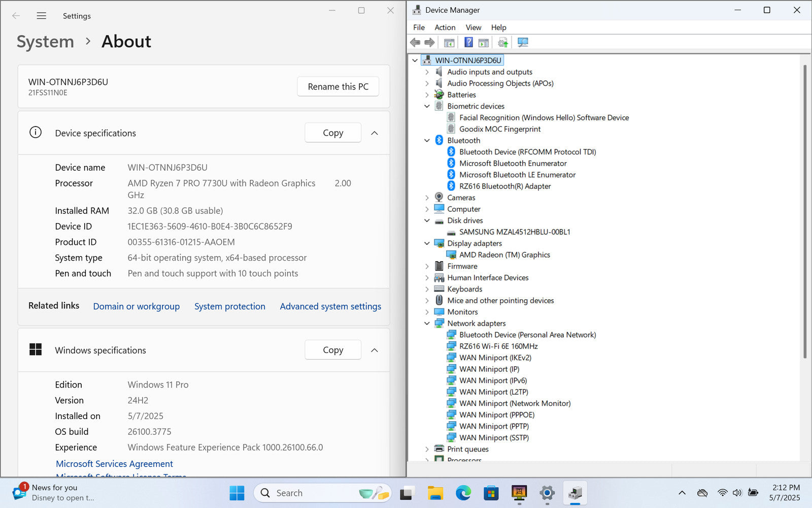
Task: Expand Cameras category
Action: click(427, 198)
